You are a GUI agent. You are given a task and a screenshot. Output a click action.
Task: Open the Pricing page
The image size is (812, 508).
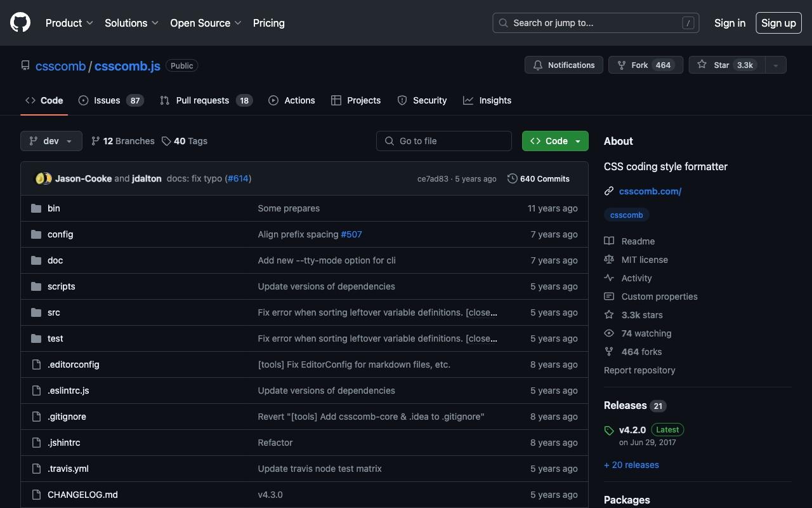(x=269, y=23)
